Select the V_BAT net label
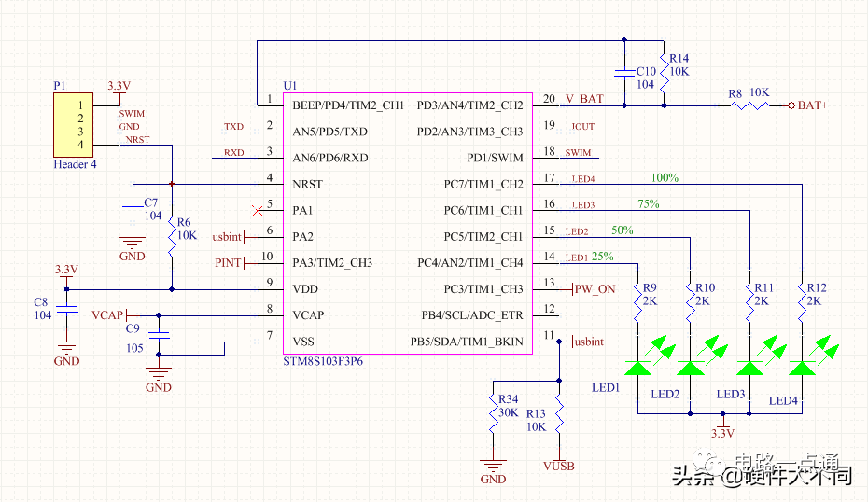 (x=584, y=98)
